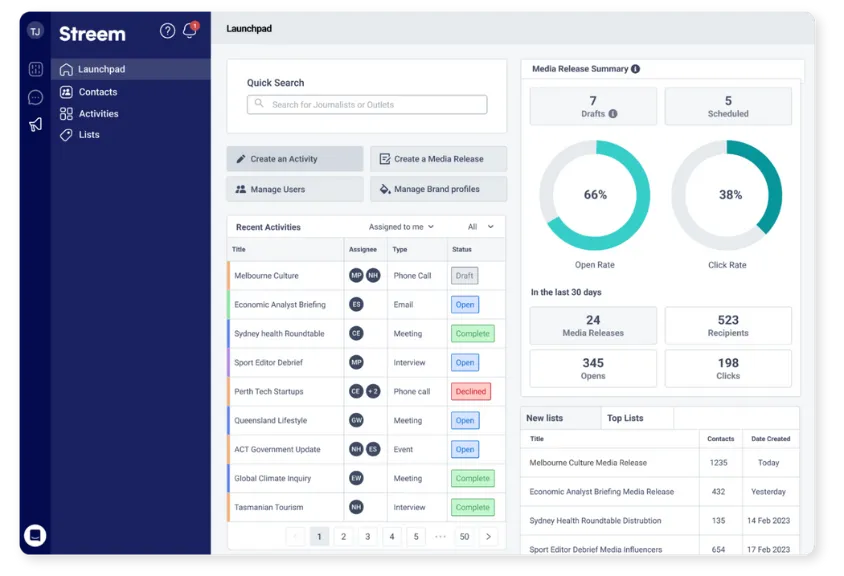Open the chat bubble icon in left rail
Viewport: 844px width, 576px height.
click(x=36, y=97)
